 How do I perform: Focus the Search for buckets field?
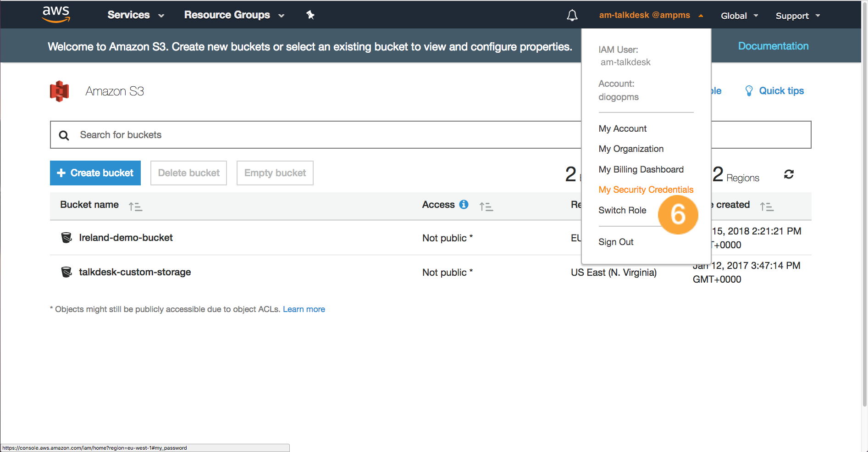point(431,135)
